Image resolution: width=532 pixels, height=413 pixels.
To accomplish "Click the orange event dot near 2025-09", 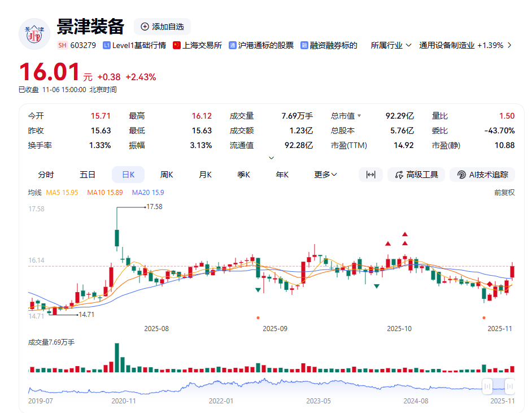I will pos(258,318).
